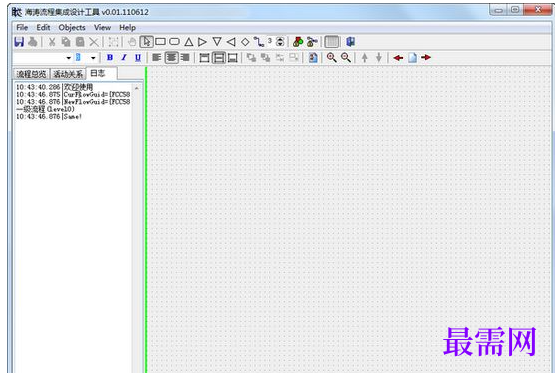Click the zoom out magnifier
The width and height of the screenshot is (555, 373).
click(346, 57)
